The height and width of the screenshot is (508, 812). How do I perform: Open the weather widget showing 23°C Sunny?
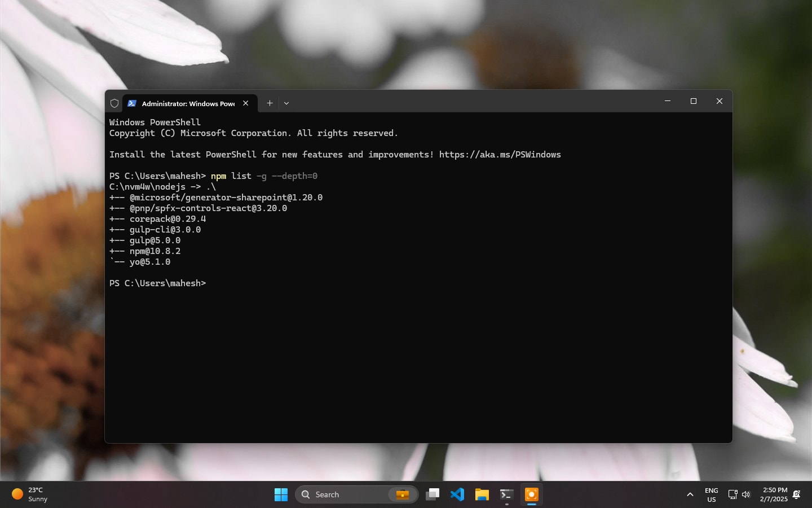coord(30,494)
